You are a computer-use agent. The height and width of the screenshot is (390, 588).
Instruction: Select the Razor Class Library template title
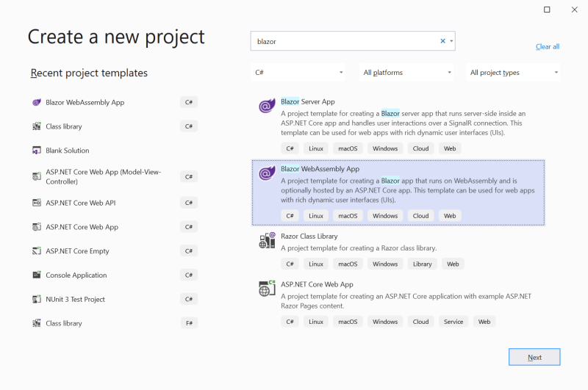pos(309,236)
